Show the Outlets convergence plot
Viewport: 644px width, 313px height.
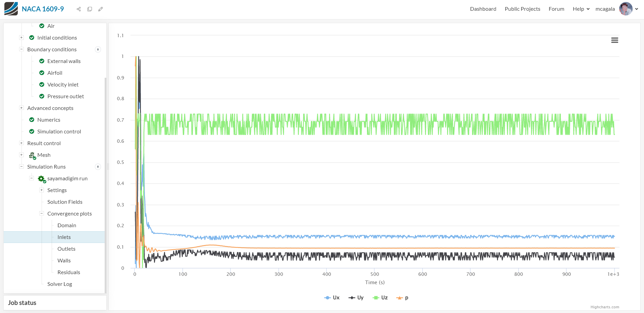(x=66, y=249)
